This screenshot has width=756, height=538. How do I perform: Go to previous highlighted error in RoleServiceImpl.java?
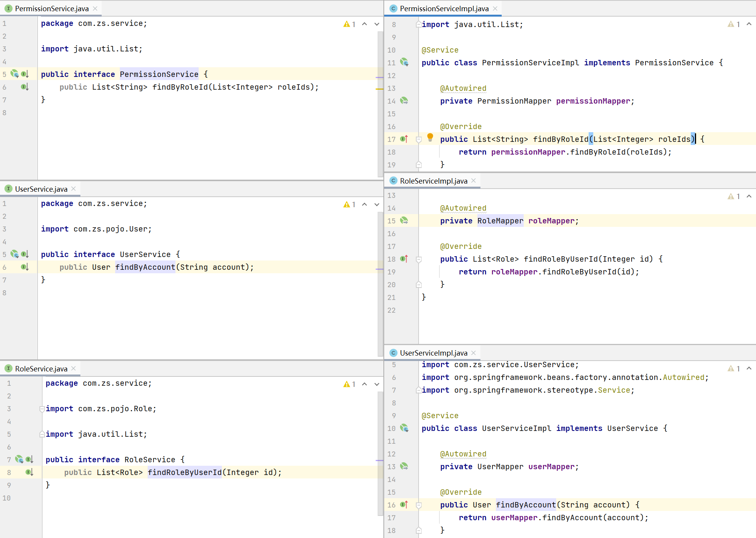tap(749, 196)
